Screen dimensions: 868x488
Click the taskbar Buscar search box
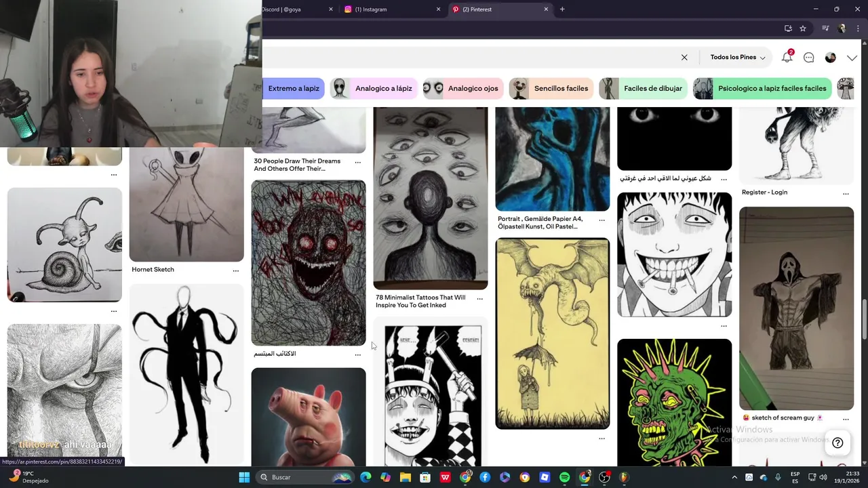[307, 477]
